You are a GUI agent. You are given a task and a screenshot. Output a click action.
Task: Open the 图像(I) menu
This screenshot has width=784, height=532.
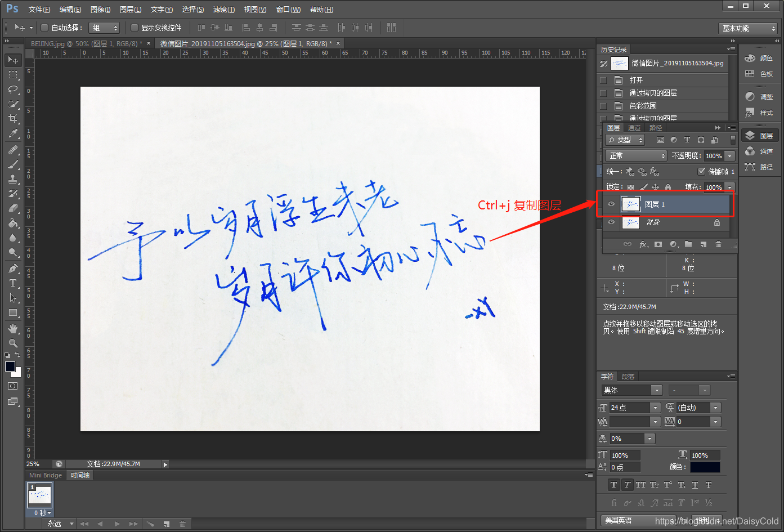pyautogui.click(x=100, y=10)
